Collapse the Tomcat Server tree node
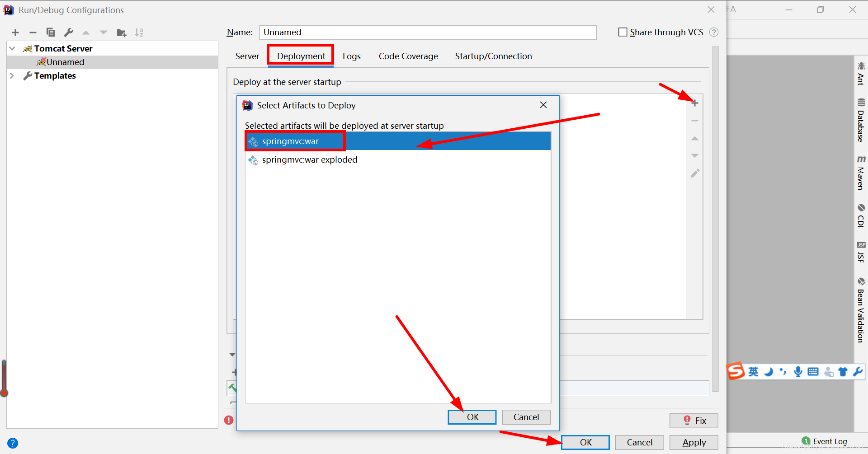The width and height of the screenshot is (868, 454). (12, 48)
